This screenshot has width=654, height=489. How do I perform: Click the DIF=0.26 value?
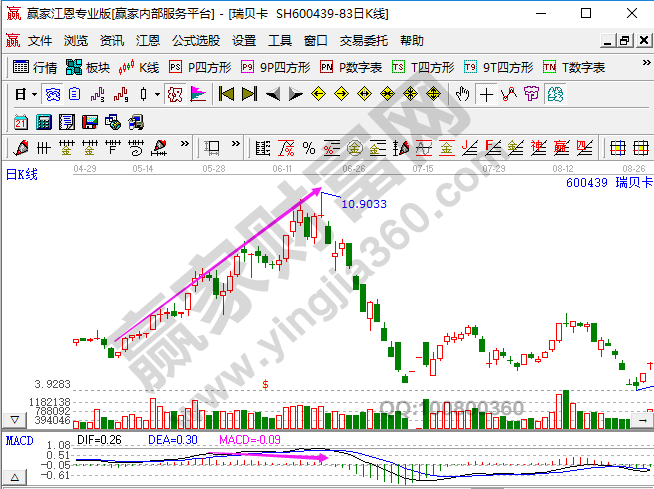(x=99, y=440)
